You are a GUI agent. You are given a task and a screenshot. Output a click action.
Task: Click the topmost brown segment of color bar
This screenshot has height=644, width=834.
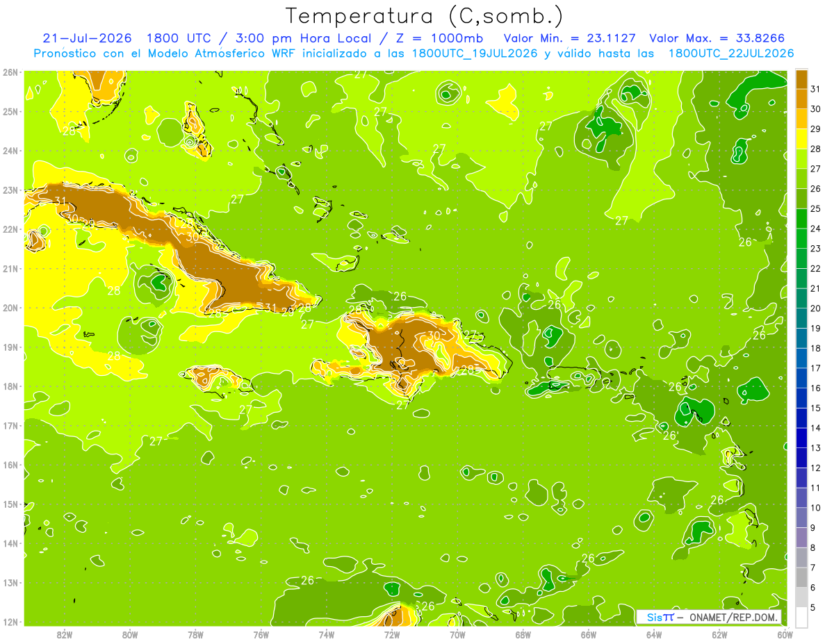tap(801, 79)
